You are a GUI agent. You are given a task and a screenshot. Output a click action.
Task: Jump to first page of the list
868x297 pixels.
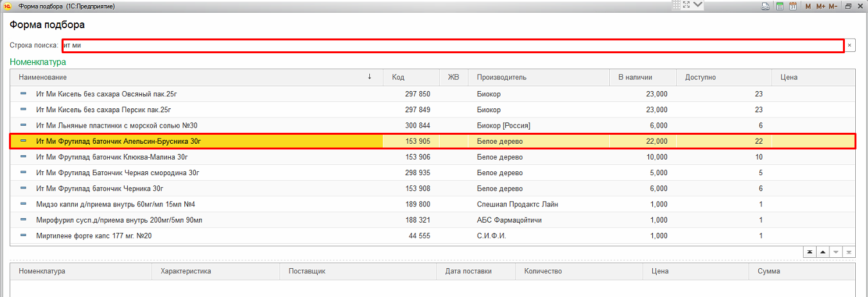coord(810,252)
